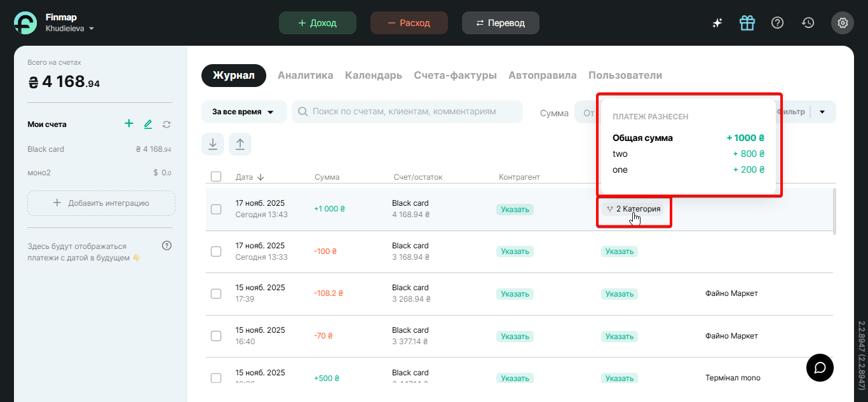Open the help question mark icon in header
The height and width of the screenshot is (402, 868).
point(777,23)
